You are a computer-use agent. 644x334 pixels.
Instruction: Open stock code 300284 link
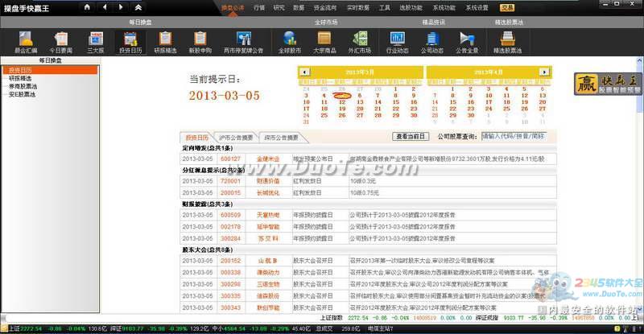coord(230,238)
